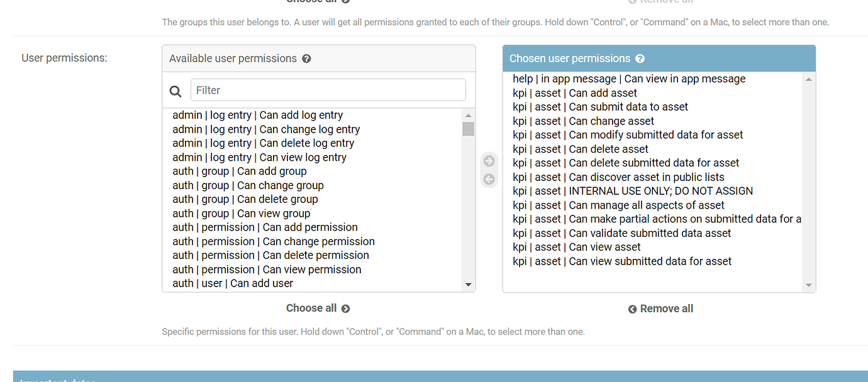Image resolution: width=868 pixels, height=382 pixels.
Task: Click the available permissions list scrollbar
Action: coord(469,129)
